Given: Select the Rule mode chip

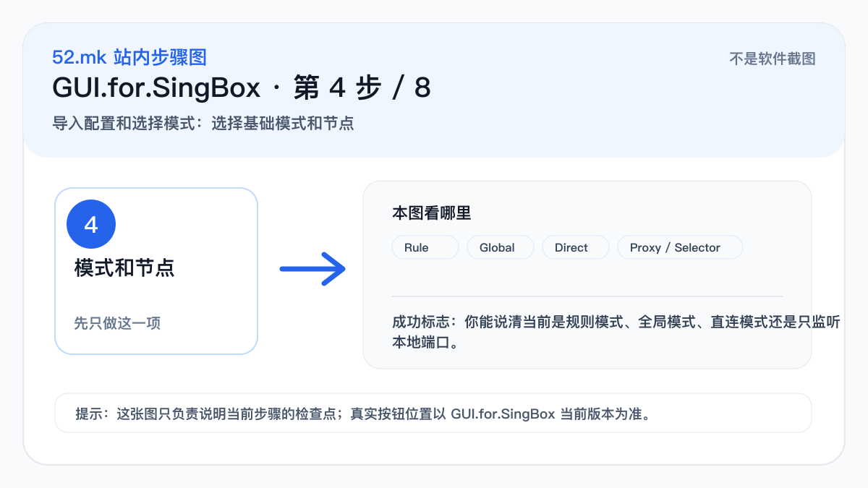Looking at the screenshot, I should point(425,247).
